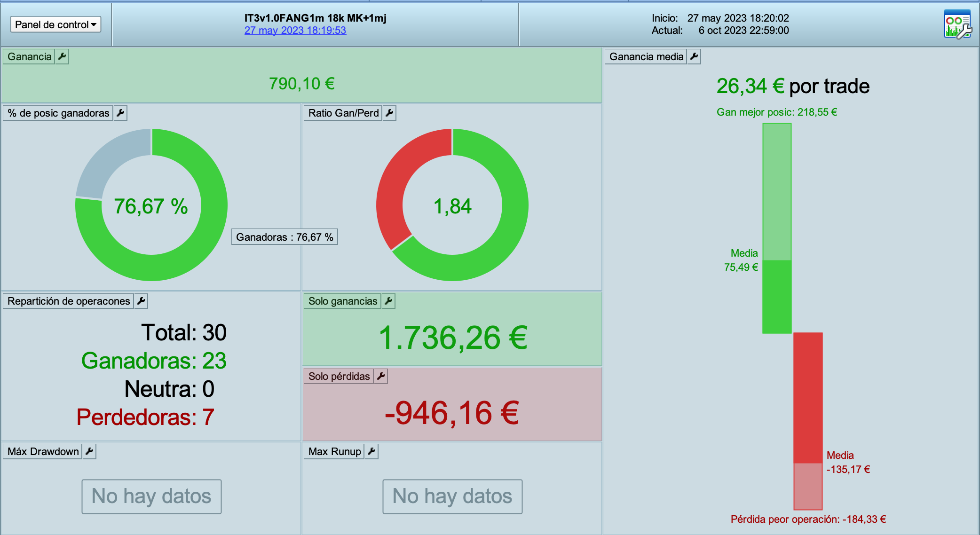Click wrench icon beside Max Runup
Image resolution: width=980 pixels, height=535 pixels.
pos(371,452)
